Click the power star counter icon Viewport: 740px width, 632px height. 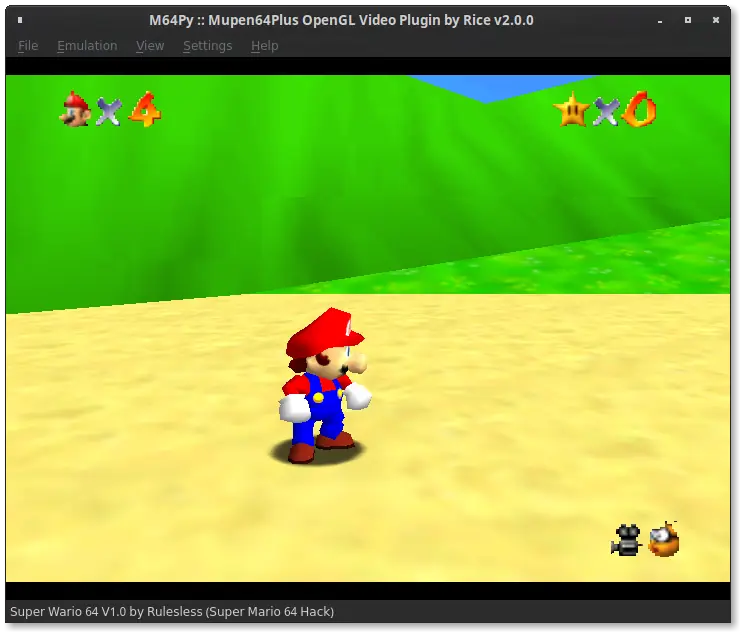572,110
